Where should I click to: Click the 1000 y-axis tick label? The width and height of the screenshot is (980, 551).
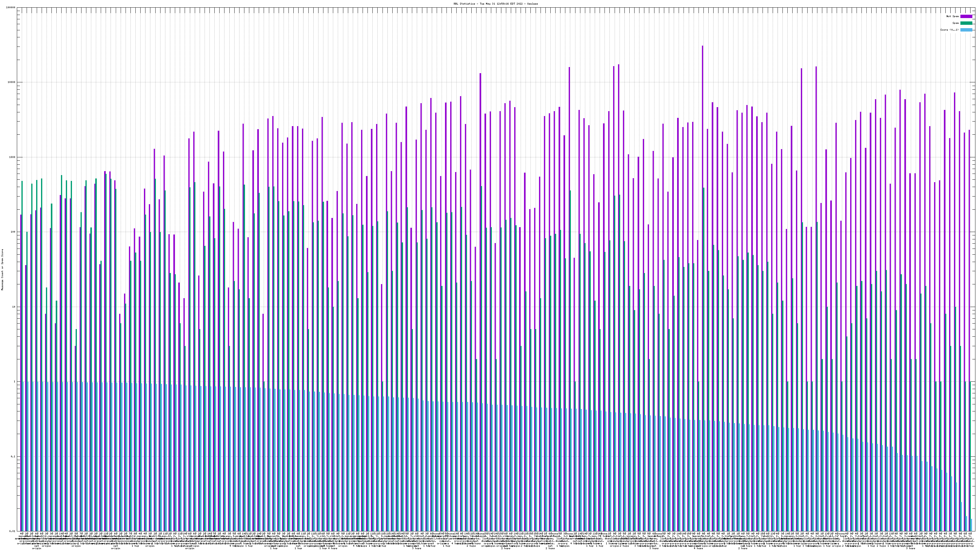13,157
